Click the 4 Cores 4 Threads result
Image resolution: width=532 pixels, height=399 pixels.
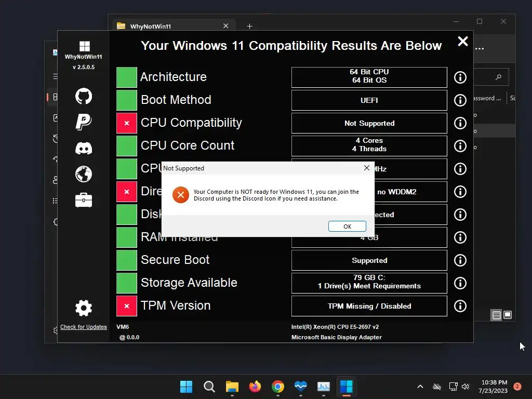click(369, 146)
